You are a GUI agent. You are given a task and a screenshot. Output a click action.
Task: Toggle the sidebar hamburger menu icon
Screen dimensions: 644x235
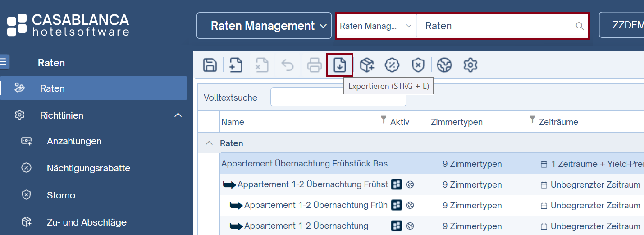coord(4,61)
